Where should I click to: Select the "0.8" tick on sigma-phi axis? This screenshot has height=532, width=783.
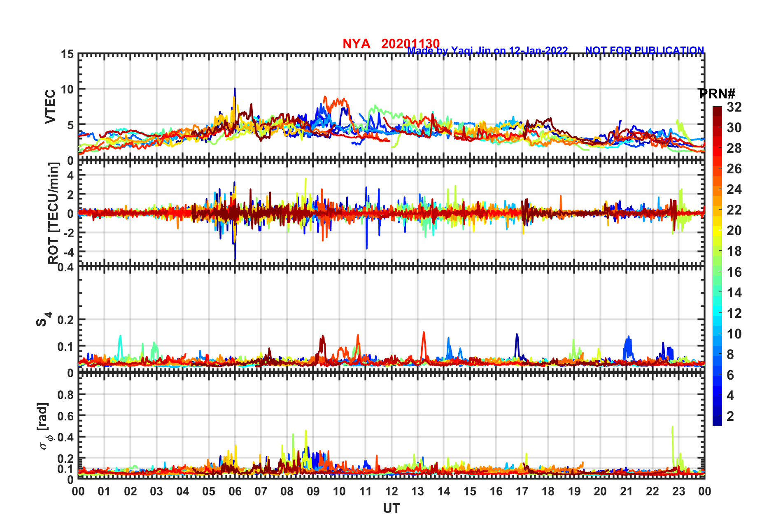tap(65, 395)
